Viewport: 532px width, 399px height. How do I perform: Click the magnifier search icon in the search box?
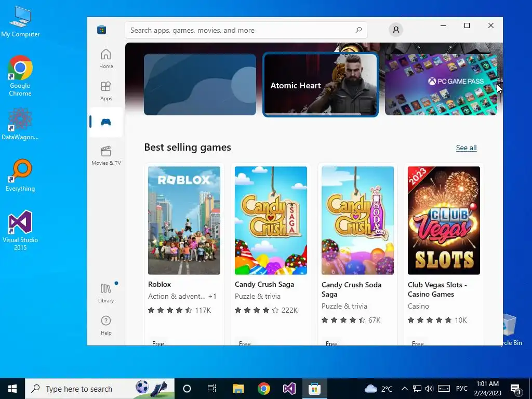pos(358,30)
